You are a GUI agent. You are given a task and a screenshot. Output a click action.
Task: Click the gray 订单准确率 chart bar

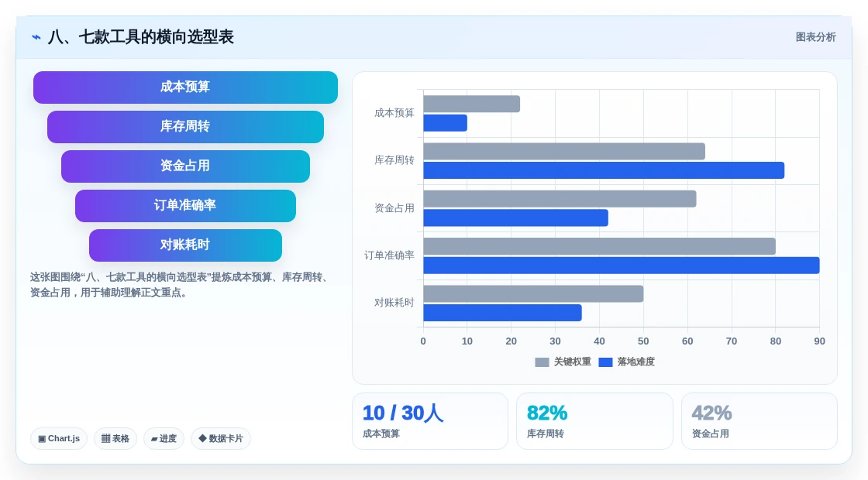pyautogui.click(x=600, y=247)
